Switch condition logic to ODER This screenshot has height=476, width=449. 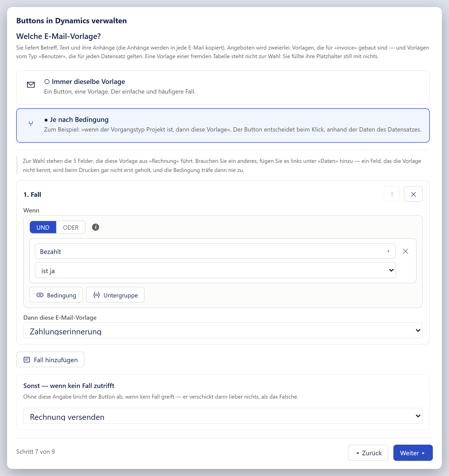point(71,227)
